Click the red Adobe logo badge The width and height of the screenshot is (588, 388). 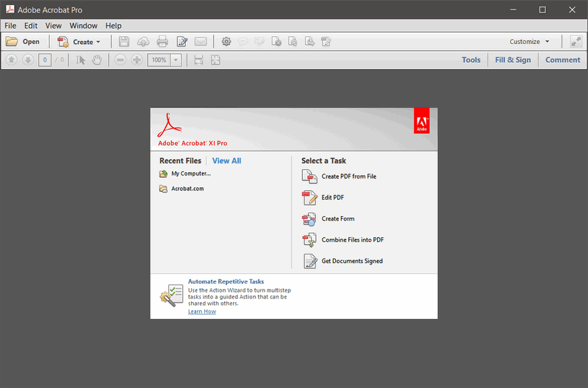click(421, 121)
